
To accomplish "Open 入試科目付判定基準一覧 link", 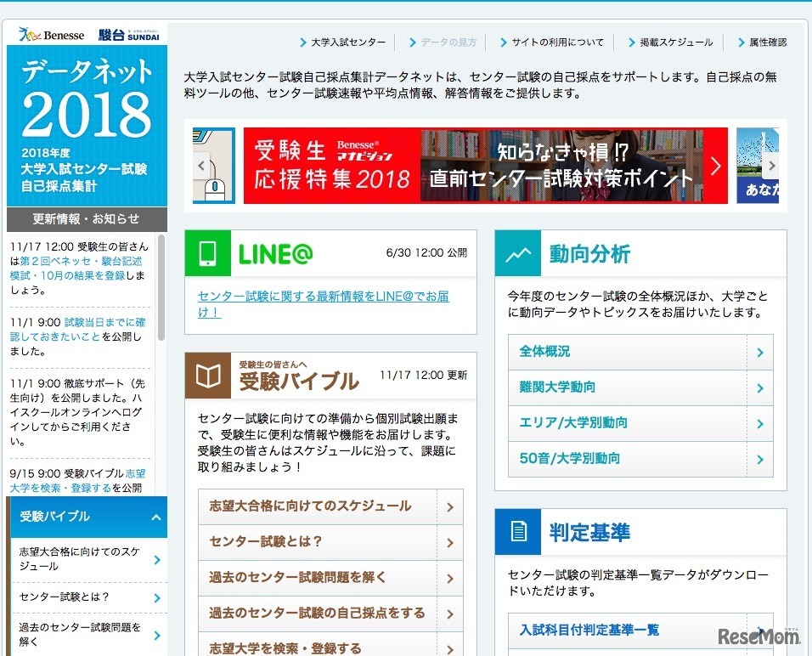I will (x=640, y=631).
